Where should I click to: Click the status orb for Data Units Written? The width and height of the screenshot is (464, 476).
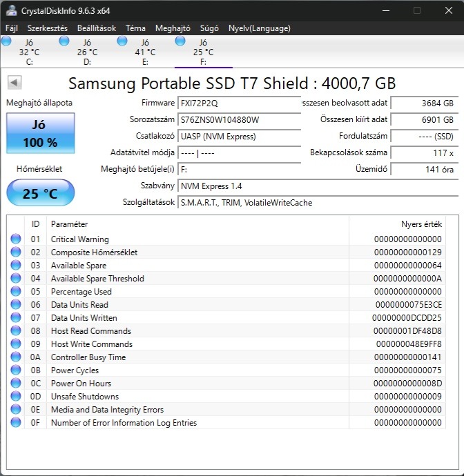click(16, 317)
